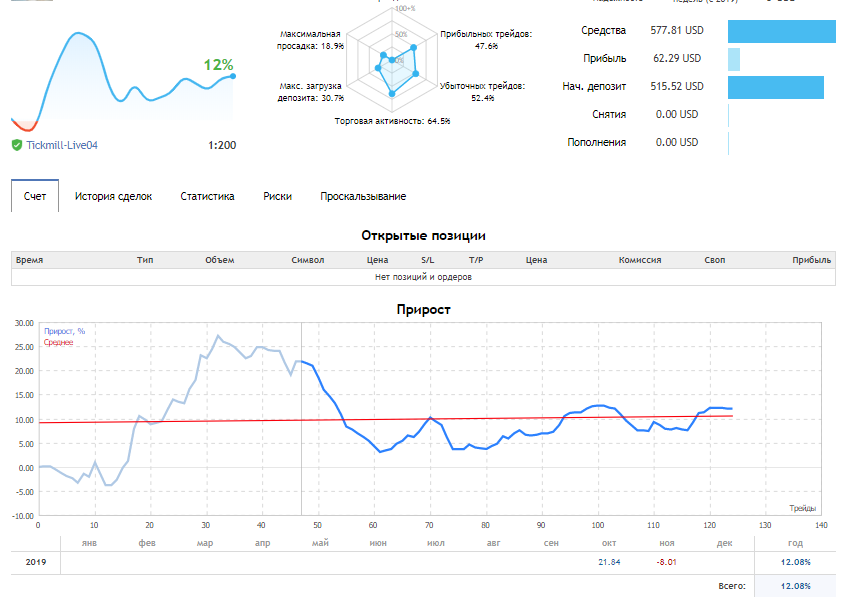850x603 pixels.
Task: Click the 62.29 USD value
Action: tap(677, 58)
